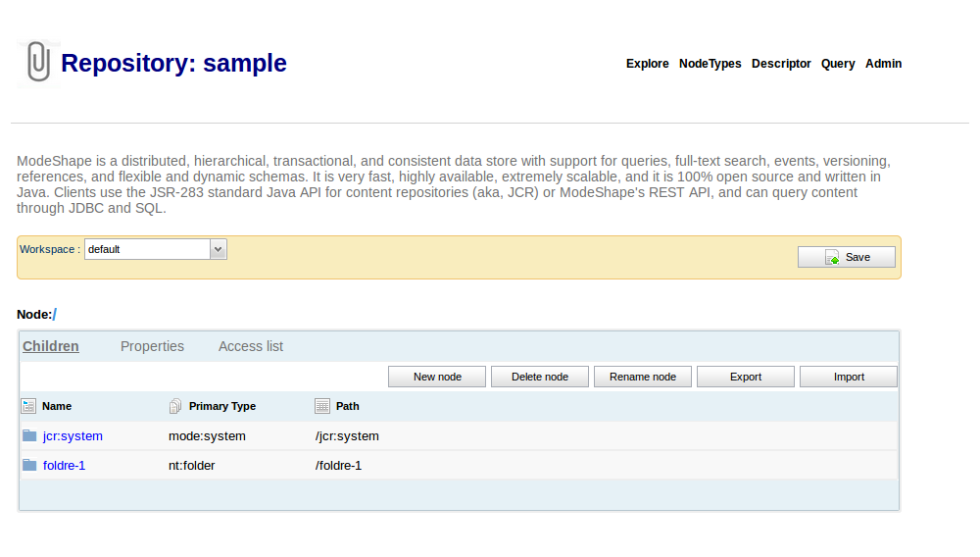Viewport: 980px width, 557px height.
Task: Click the 'mode:system' primary type cell
Action: [207, 436]
